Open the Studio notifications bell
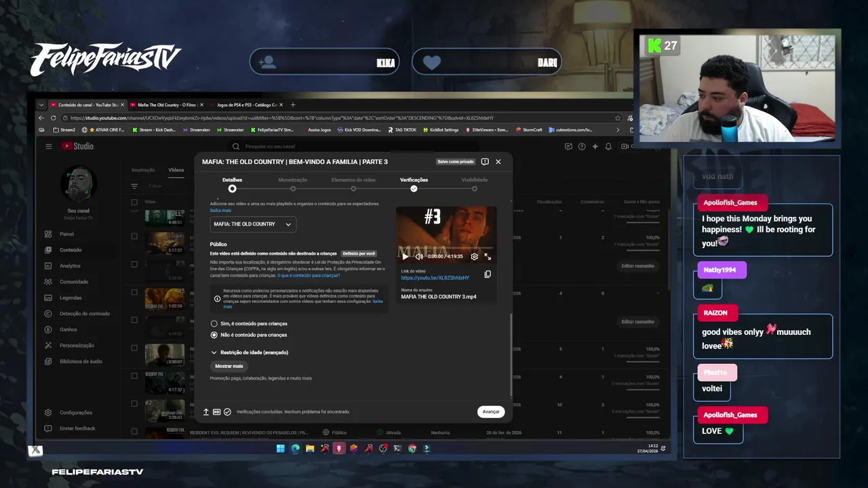Image resolution: width=868 pixels, height=488 pixels. tap(608, 146)
